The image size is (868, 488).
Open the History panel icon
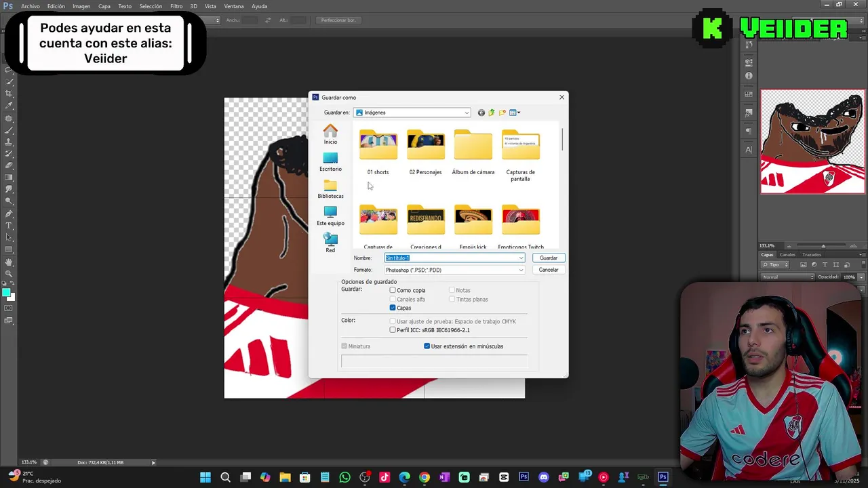(749, 45)
